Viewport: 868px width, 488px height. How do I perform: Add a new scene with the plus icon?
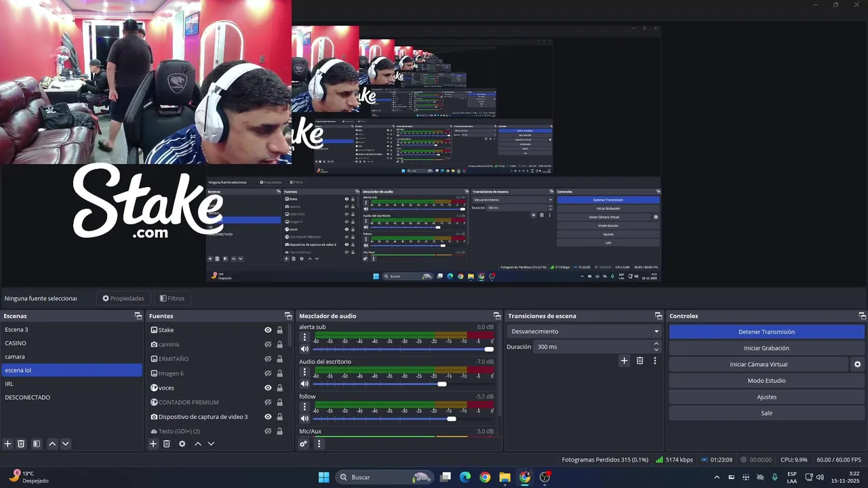[8, 444]
